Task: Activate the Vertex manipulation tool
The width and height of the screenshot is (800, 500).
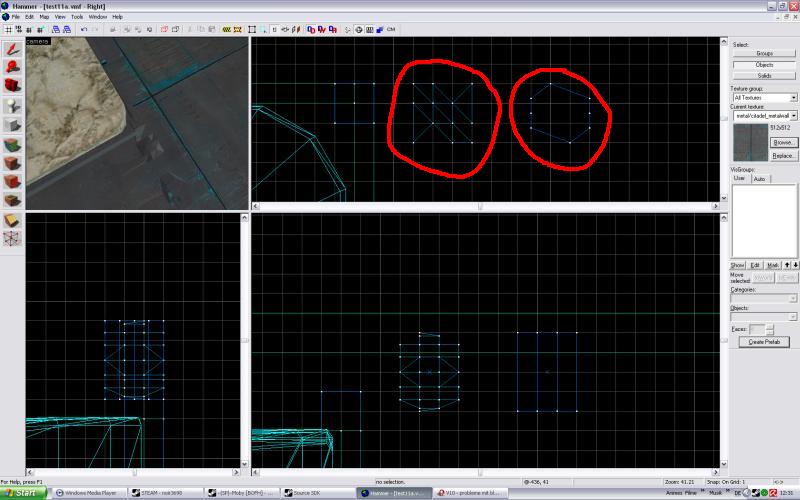Action: [x=12, y=238]
